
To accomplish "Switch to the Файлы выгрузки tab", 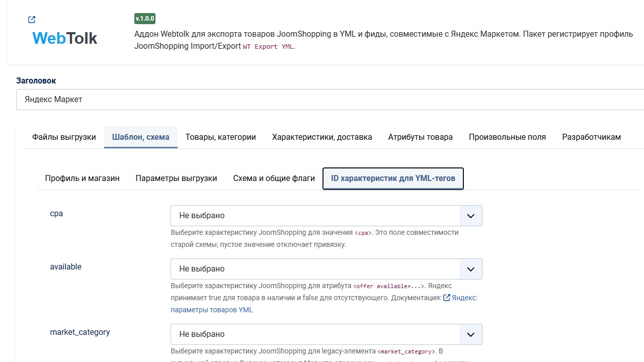I will click(x=64, y=137).
